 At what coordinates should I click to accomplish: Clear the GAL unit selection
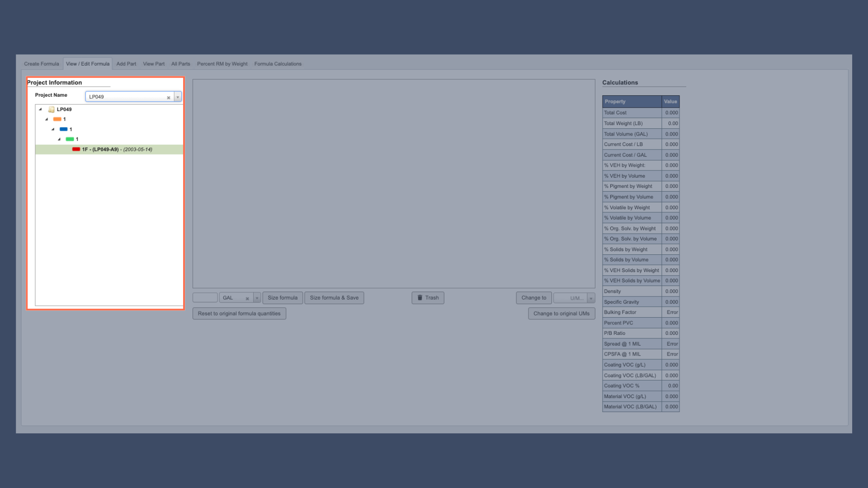pos(247,298)
